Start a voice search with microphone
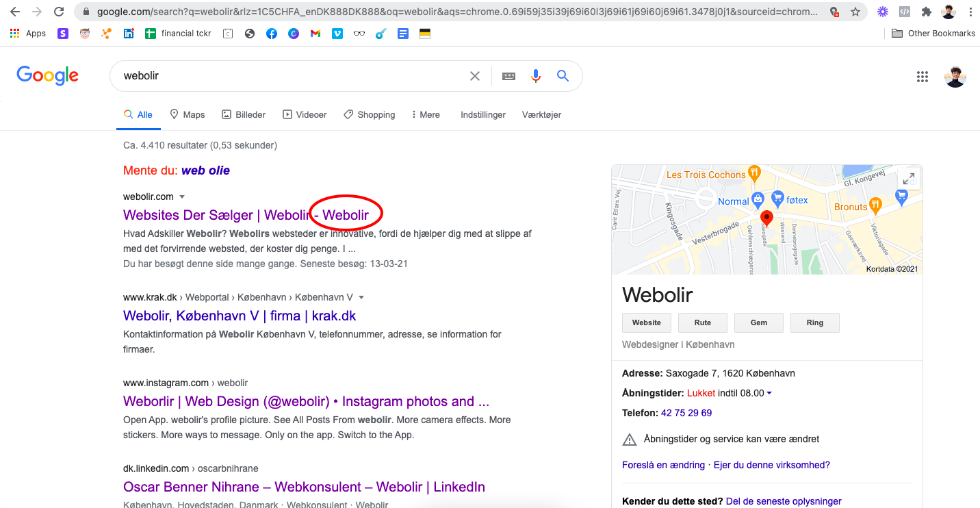 (536, 76)
